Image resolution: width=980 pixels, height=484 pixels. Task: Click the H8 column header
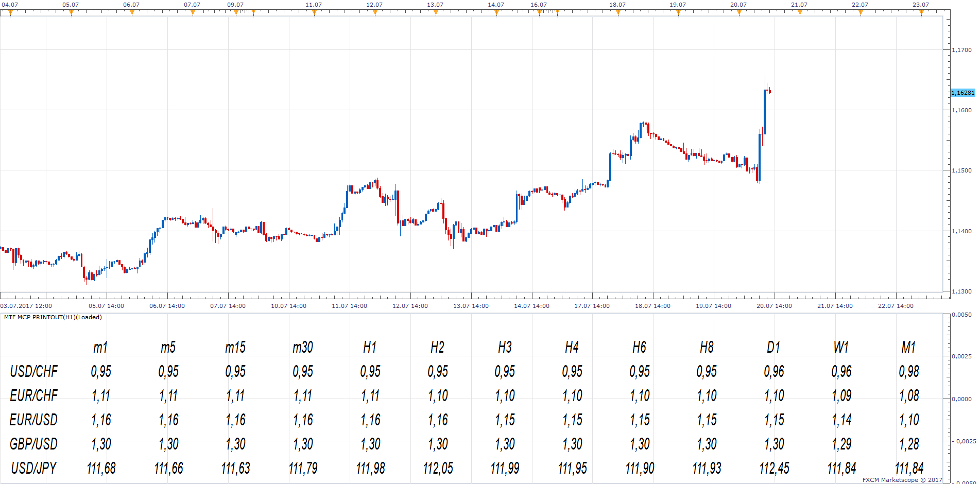pos(707,348)
